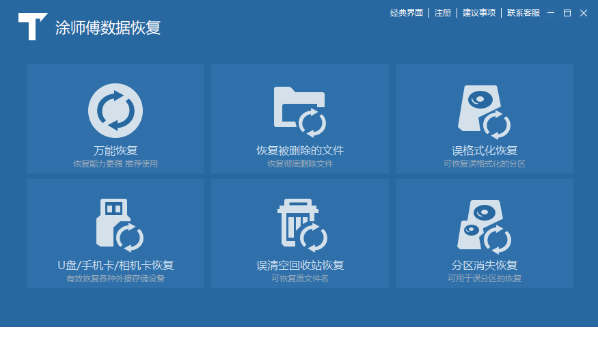
Task: Select 误格式化恢复 label
Action: [x=485, y=150]
